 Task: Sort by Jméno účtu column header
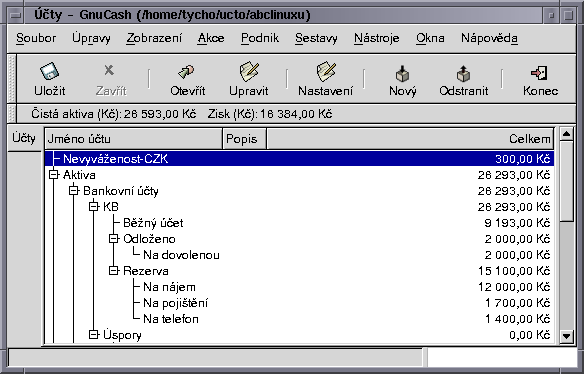(133, 139)
